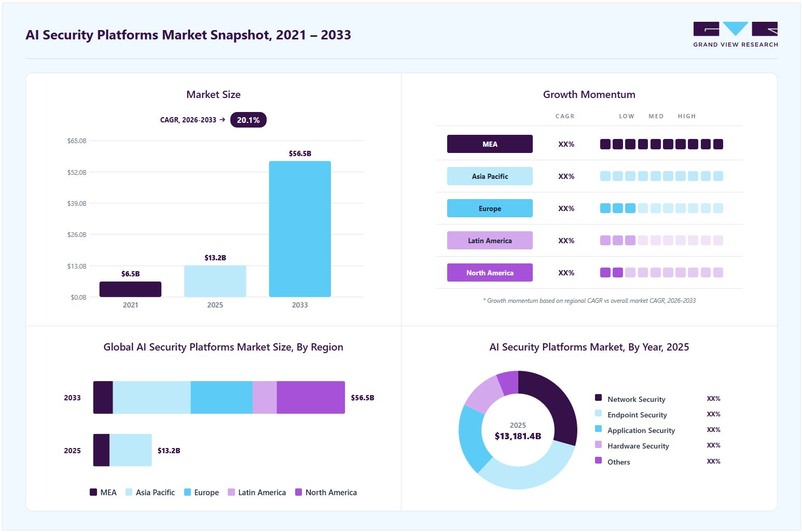Click the North America XX% CAGR value

click(566, 273)
